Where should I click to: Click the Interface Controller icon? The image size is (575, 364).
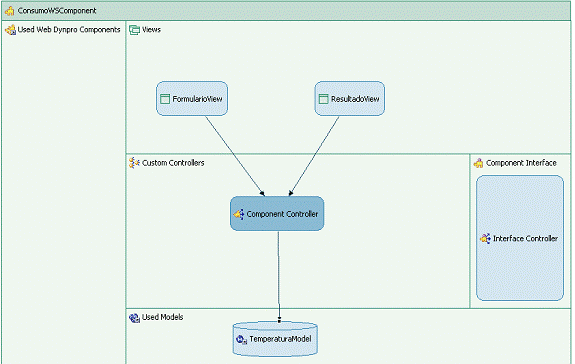coord(485,239)
